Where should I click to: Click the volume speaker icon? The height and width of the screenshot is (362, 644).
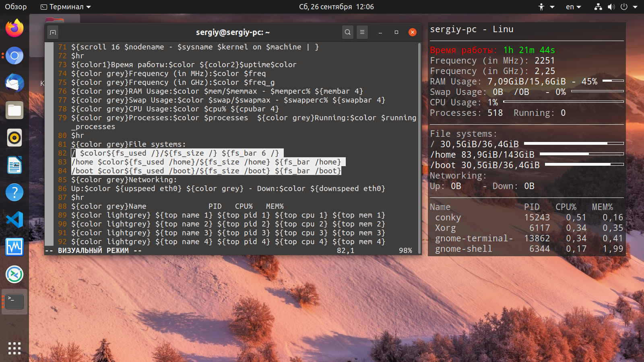tap(611, 7)
